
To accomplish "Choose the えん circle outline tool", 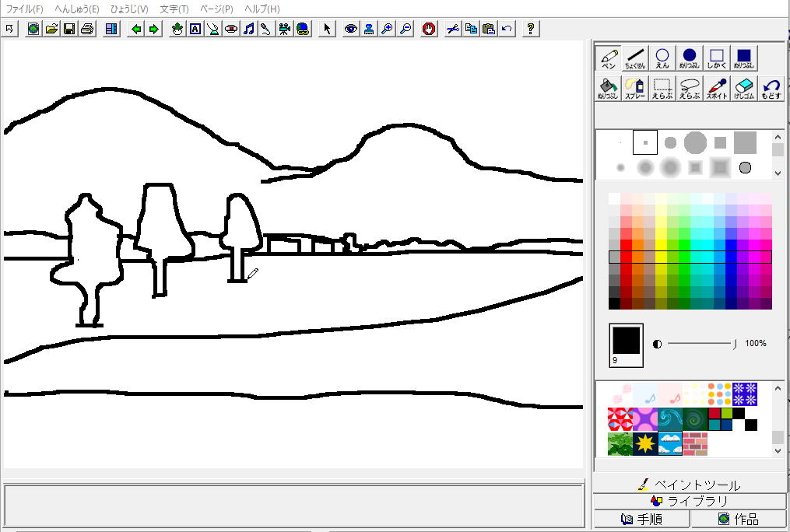I will pyautogui.click(x=662, y=58).
